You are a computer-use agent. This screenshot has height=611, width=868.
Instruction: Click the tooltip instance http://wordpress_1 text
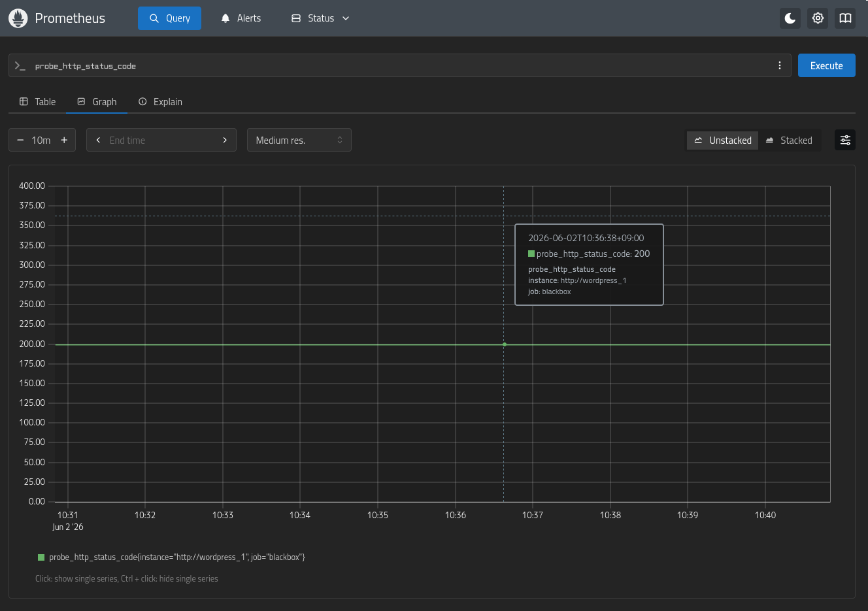(x=577, y=280)
